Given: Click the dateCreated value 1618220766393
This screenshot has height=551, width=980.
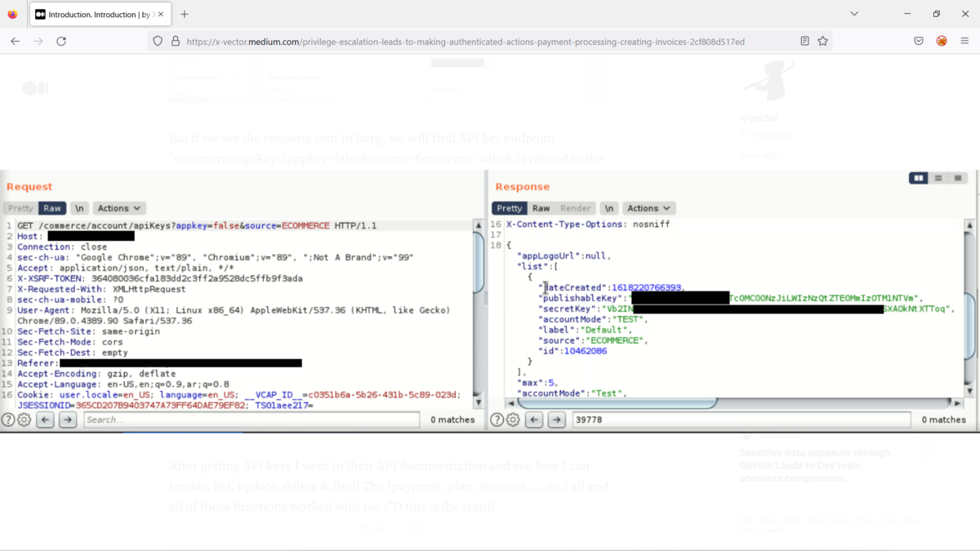Looking at the screenshot, I should (x=646, y=287).
